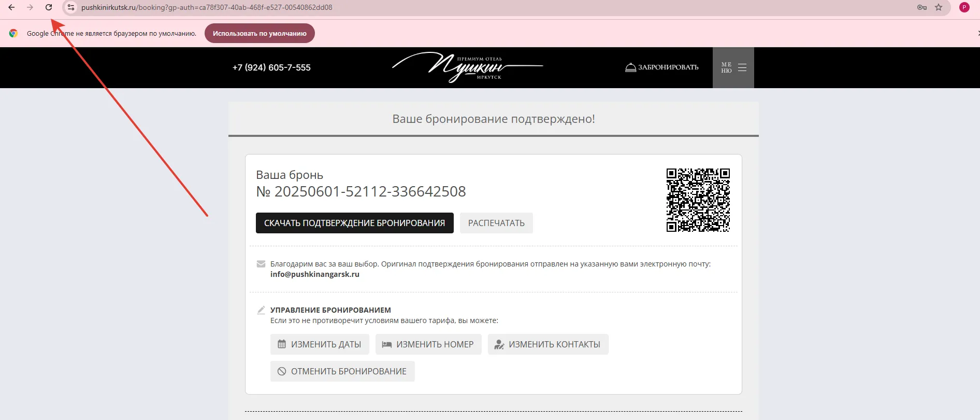Print the booking with РАСПЕЧАТАТЬ

point(496,223)
